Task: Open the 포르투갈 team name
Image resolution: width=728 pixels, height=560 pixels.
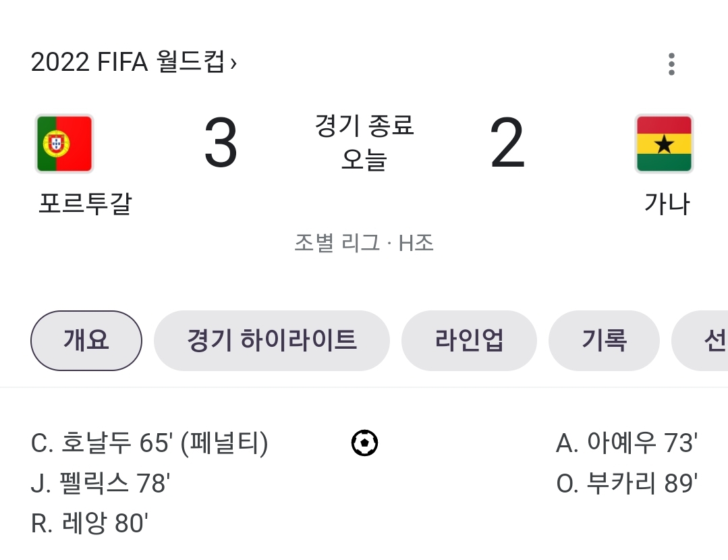Action: point(86,204)
